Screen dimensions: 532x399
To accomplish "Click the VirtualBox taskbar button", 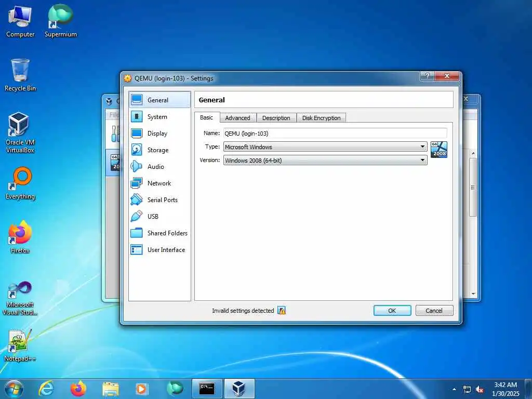I will [239, 389].
